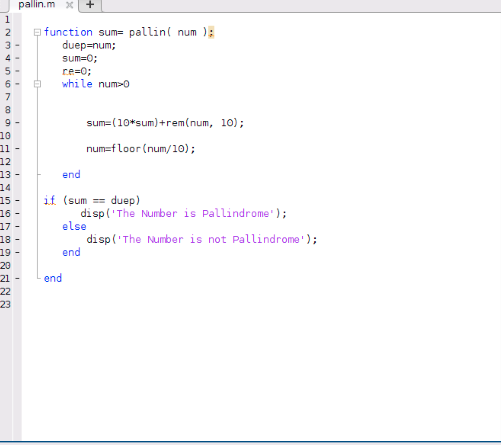Image resolution: width=501 pixels, height=445 pixels.
Task: Click line number 2 in gutter
Action: [7, 33]
